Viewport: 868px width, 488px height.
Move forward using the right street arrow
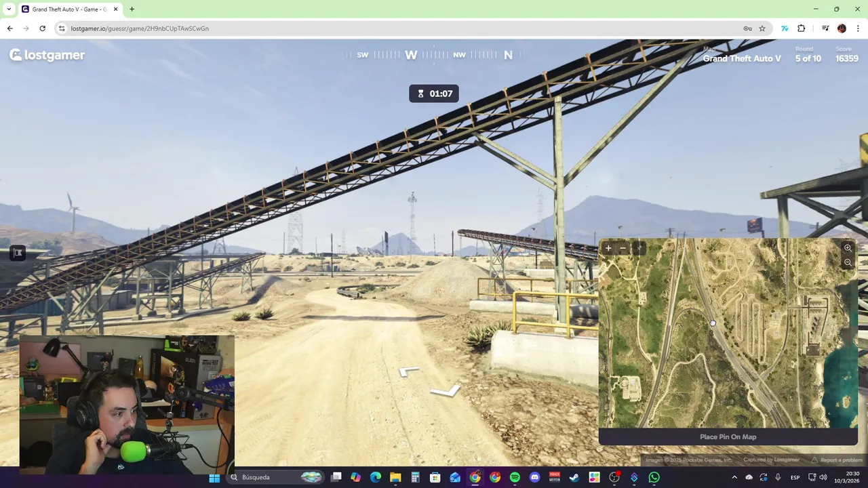446,390
